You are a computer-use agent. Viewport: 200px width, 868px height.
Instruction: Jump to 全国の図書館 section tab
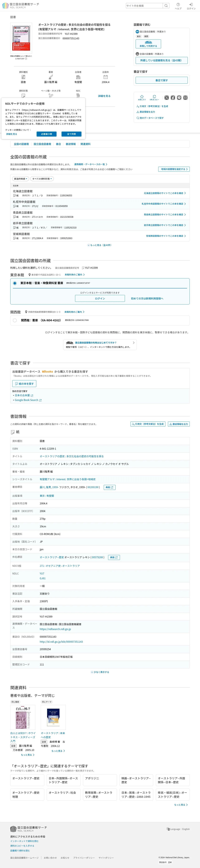21,144
